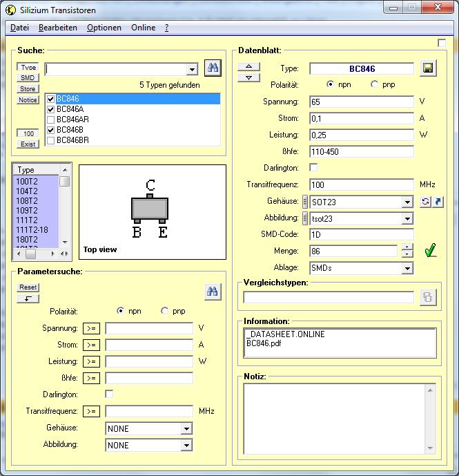Click the Notice search button
Viewport: 459px width, 476px height.
(x=28, y=100)
